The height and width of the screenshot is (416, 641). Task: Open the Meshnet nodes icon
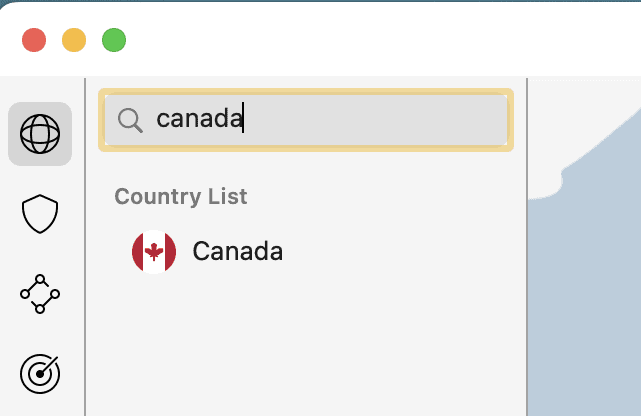pos(40,294)
